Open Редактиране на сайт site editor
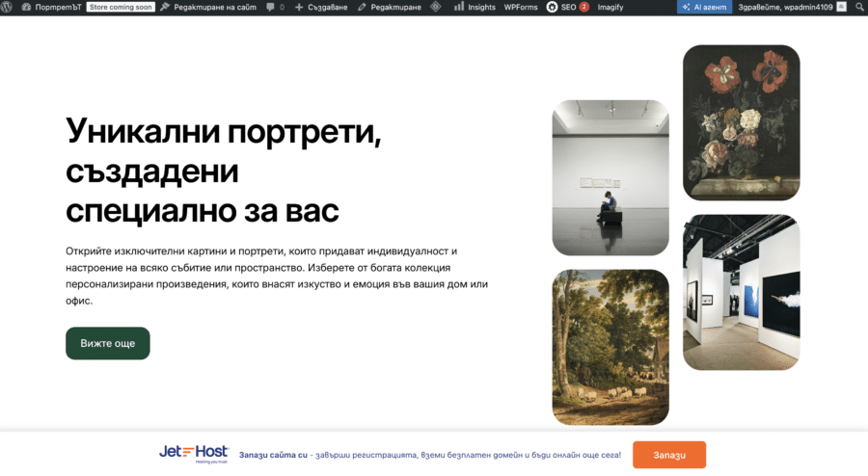The width and height of the screenshot is (868, 476). click(x=211, y=7)
